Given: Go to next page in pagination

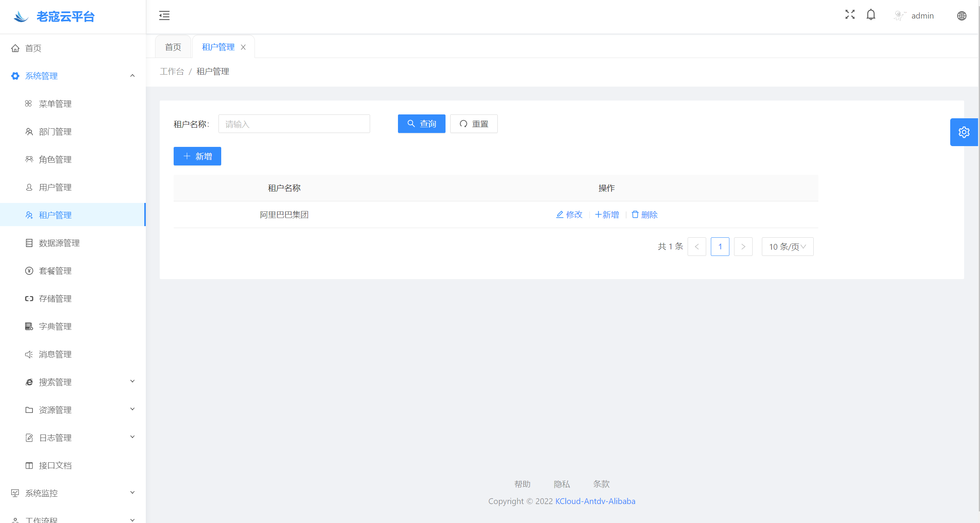Looking at the screenshot, I should 743,247.
